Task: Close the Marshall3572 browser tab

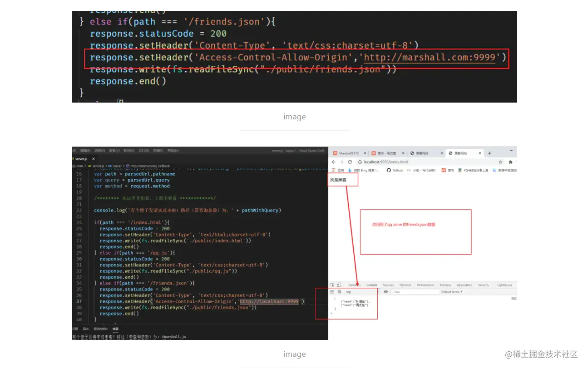Action: point(365,153)
